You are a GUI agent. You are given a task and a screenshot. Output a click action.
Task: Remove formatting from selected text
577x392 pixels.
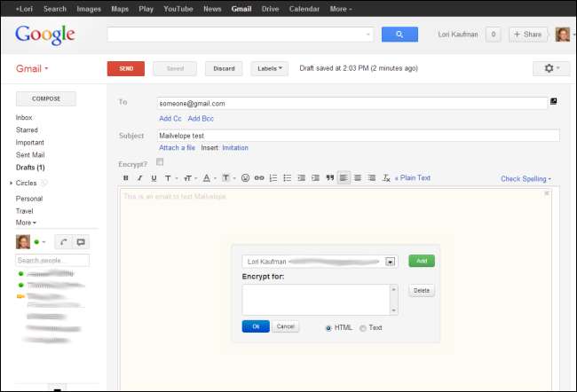(386, 178)
